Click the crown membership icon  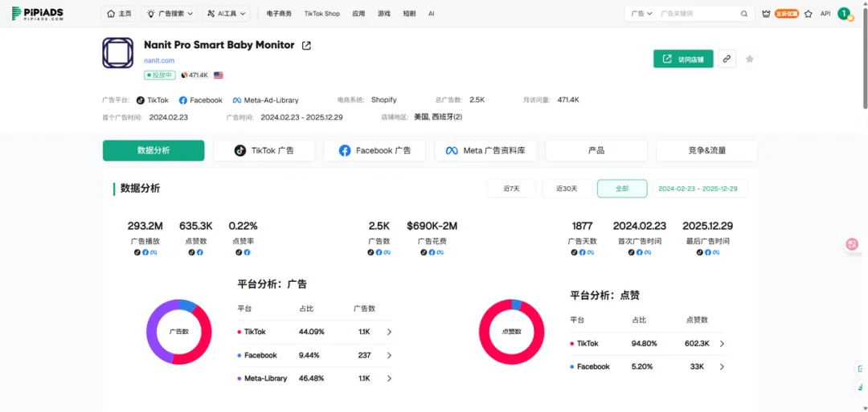coord(766,14)
